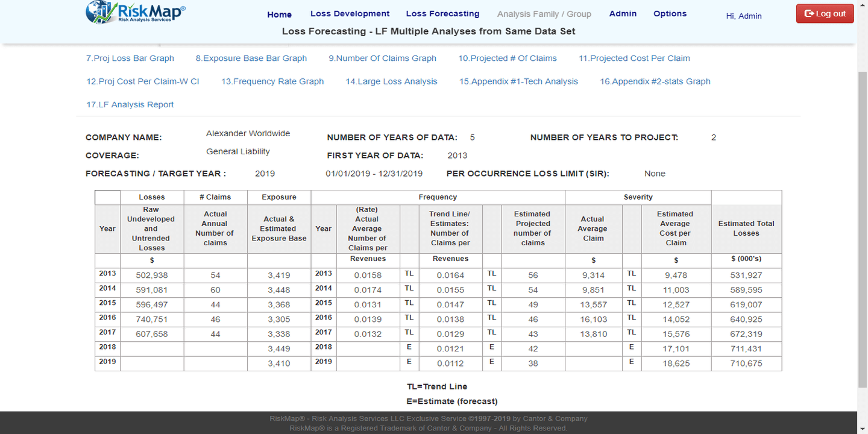Open 9.Number Of Claims Graph
The image size is (868, 434).
click(x=382, y=58)
